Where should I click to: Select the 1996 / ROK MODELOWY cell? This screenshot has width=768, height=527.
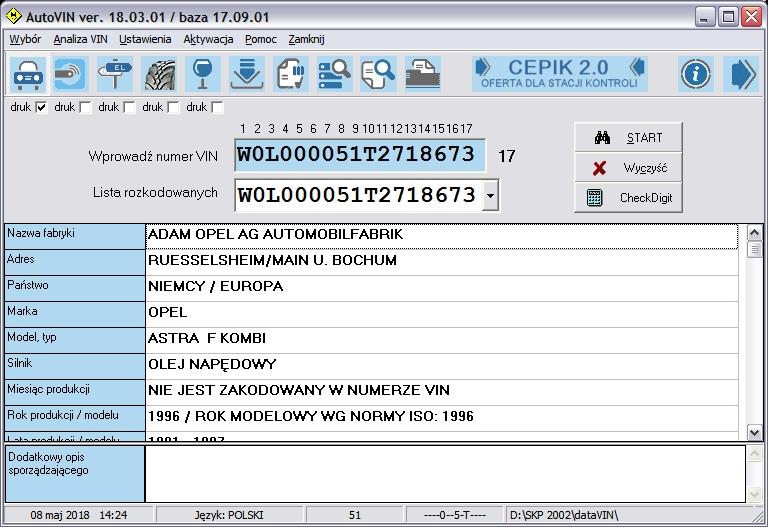442,418
